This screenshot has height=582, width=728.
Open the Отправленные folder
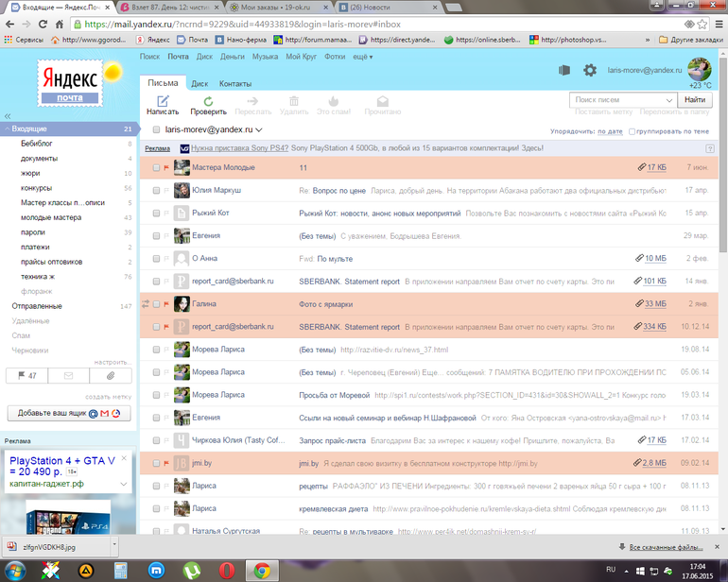pyautogui.click(x=37, y=306)
